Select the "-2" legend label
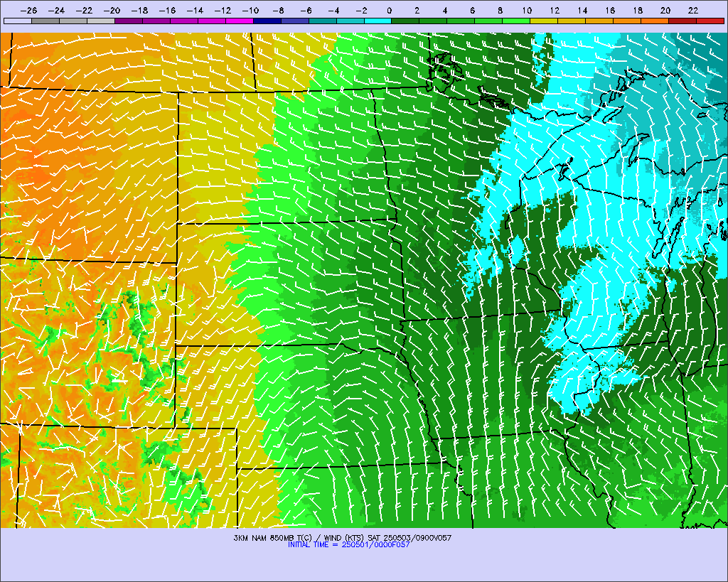 (x=360, y=11)
